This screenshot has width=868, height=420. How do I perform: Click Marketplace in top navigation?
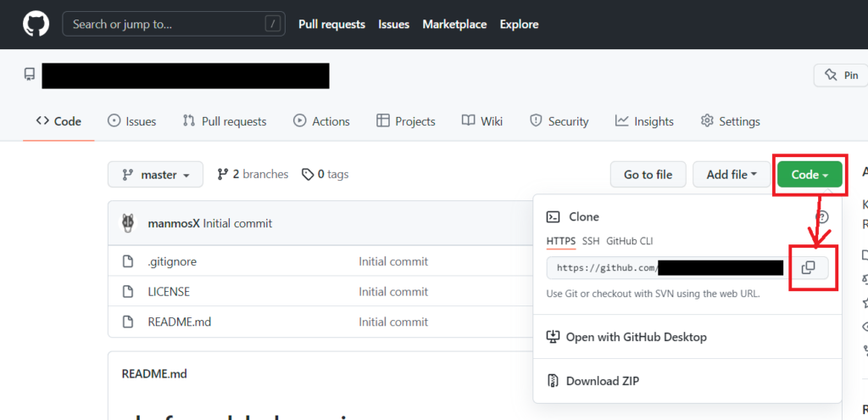click(454, 24)
